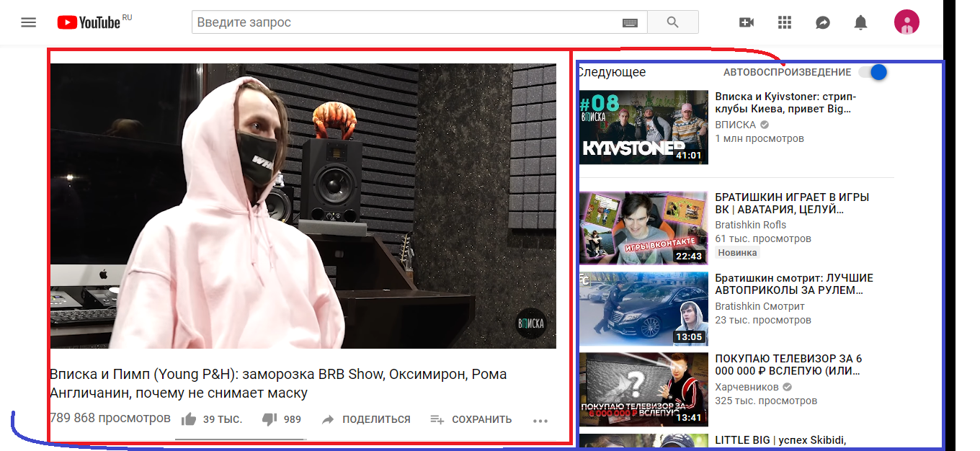Click the like-dislike ratio bar
Image resolution: width=980 pixels, height=451 pixels.
tap(241, 439)
